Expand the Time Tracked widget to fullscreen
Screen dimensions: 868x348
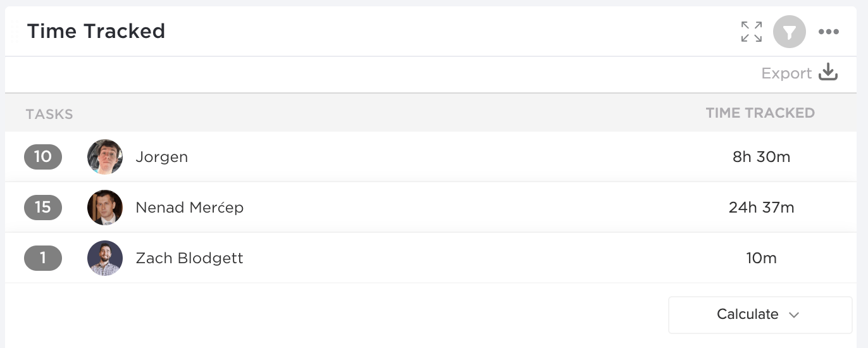click(752, 32)
